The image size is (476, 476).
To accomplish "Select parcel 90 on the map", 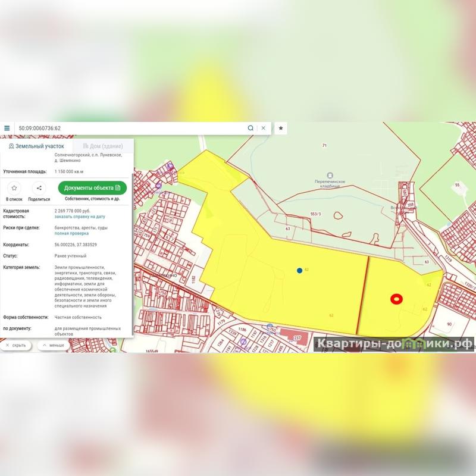I will coord(449,324).
